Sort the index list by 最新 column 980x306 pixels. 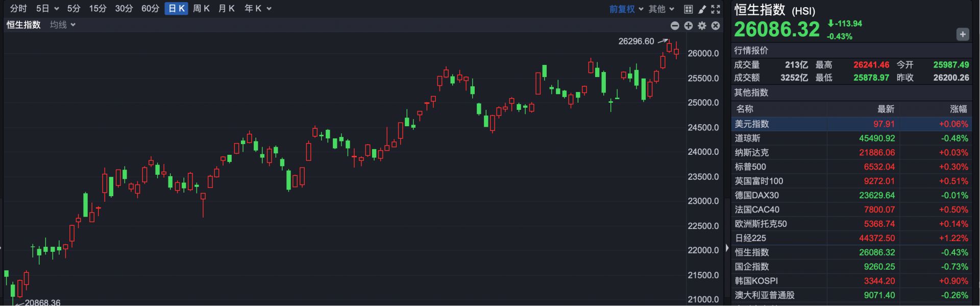pyautogui.click(x=886, y=109)
